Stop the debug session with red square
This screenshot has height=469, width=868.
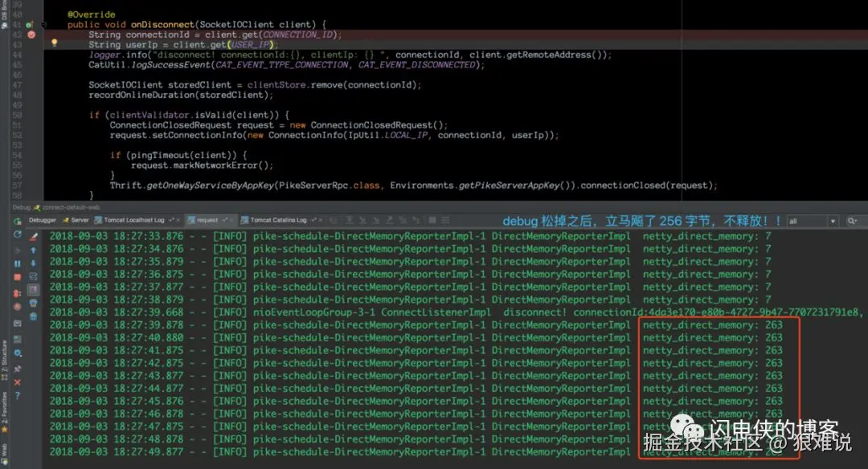pyautogui.click(x=17, y=277)
